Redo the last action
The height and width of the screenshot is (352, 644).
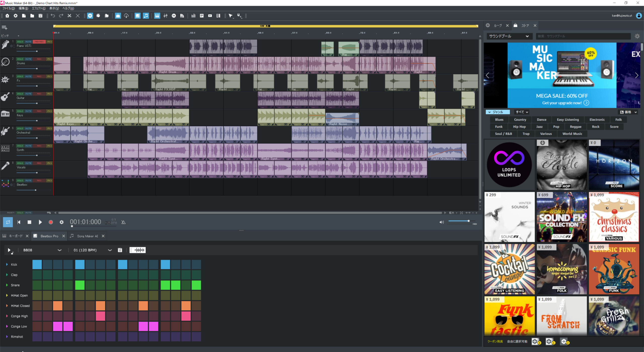click(x=61, y=16)
